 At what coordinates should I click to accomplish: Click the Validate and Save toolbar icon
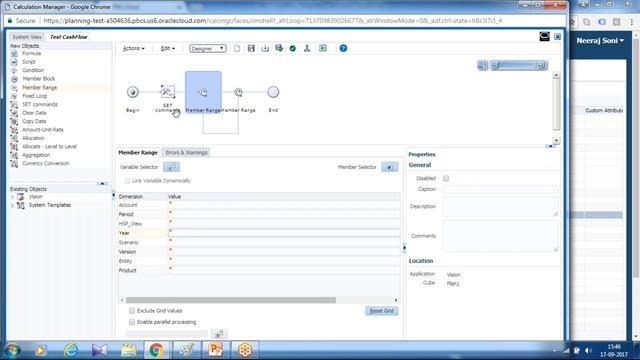(x=279, y=48)
